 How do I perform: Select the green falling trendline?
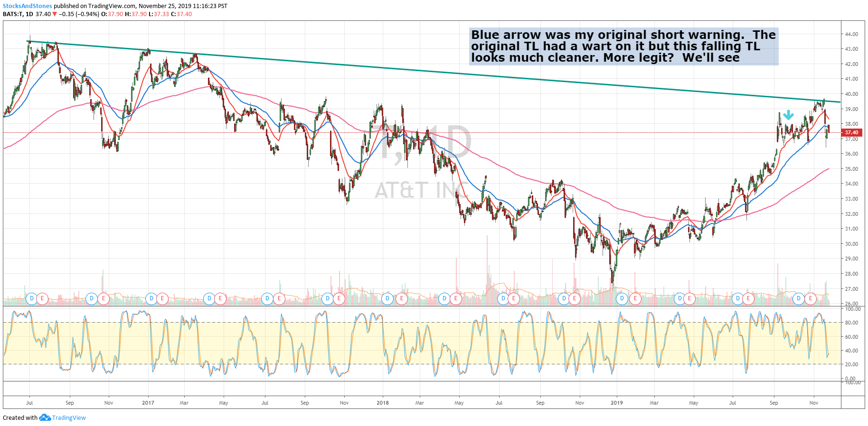[x=434, y=72]
